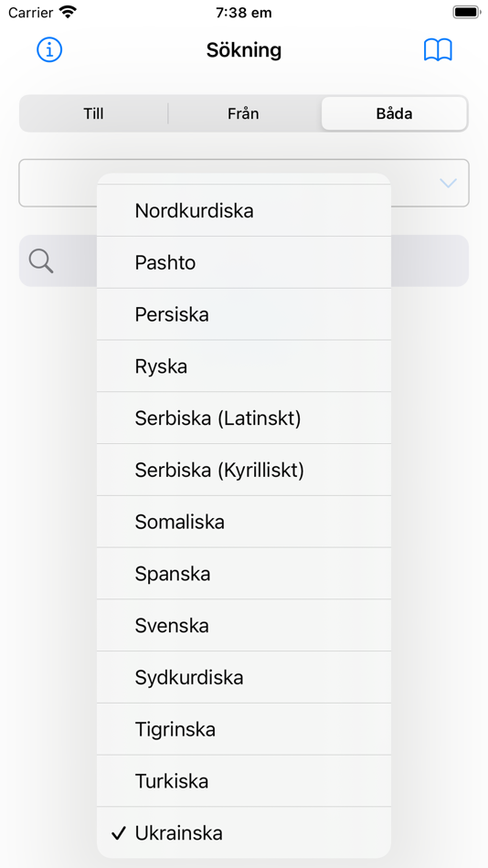The image size is (488, 868).
Task: Choose Sydkurdiska from the list
Action: pyautogui.click(x=244, y=678)
